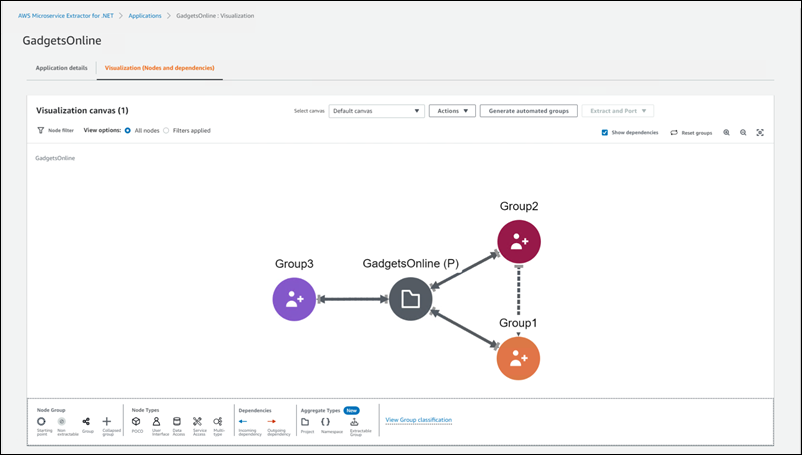Screen dimensions: 802x455
Task: Select the GadgetsOnline (P) project node
Action: (x=410, y=299)
